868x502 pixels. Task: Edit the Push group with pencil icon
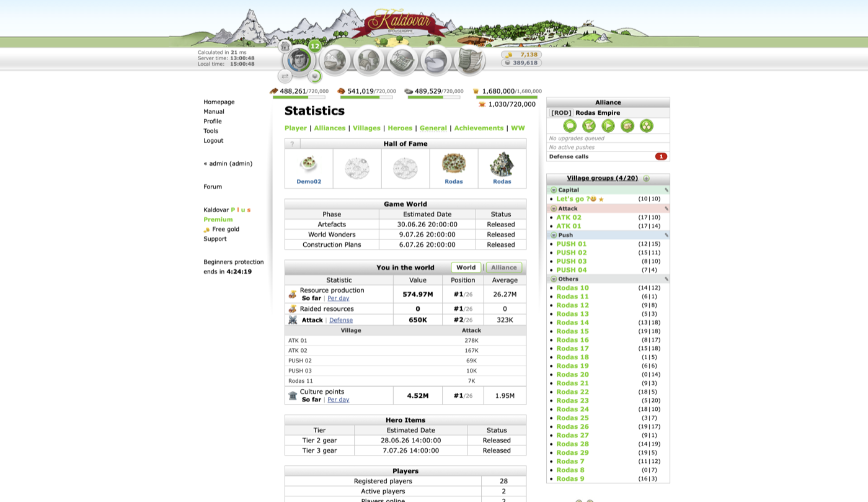(x=666, y=236)
